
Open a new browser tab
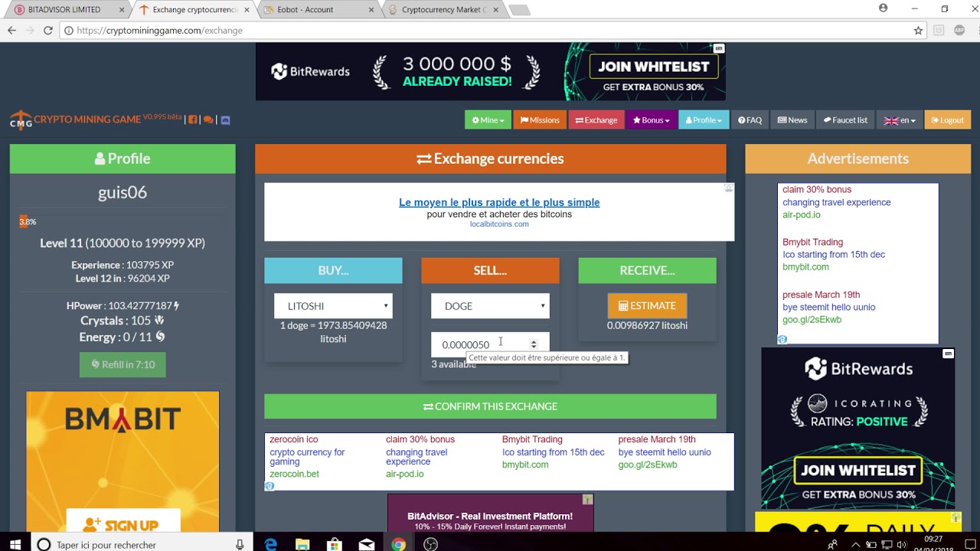coord(519,10)
